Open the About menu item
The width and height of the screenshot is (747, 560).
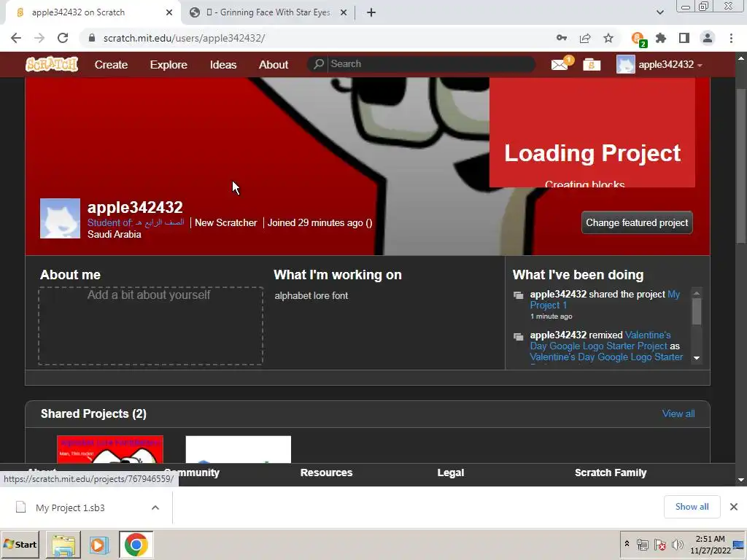(x=274, y=64)
